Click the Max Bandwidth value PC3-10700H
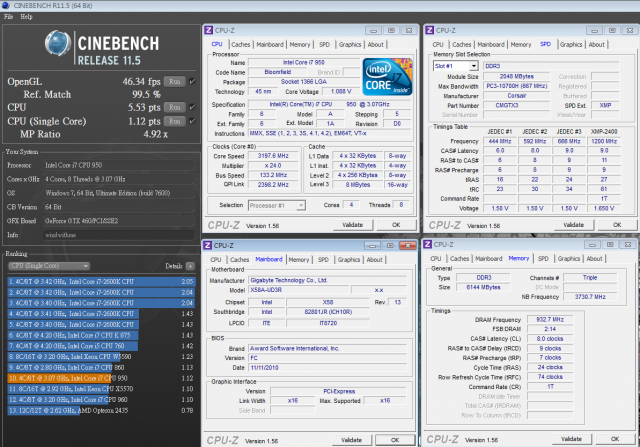Viewport: 640px width, 447px height. (516, 86)
